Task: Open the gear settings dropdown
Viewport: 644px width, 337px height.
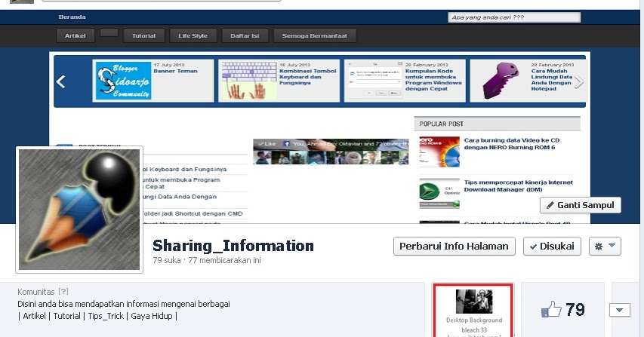Action: coord(605,246)
